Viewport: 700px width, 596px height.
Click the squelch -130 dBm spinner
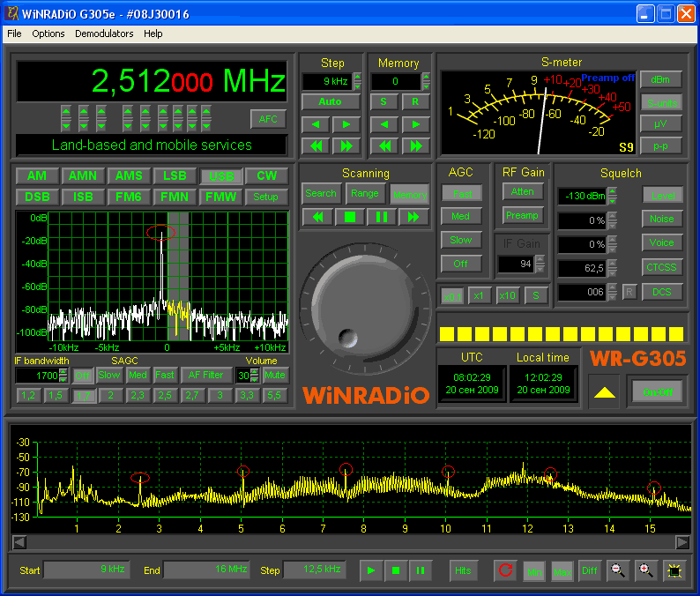tap(612, 196)
